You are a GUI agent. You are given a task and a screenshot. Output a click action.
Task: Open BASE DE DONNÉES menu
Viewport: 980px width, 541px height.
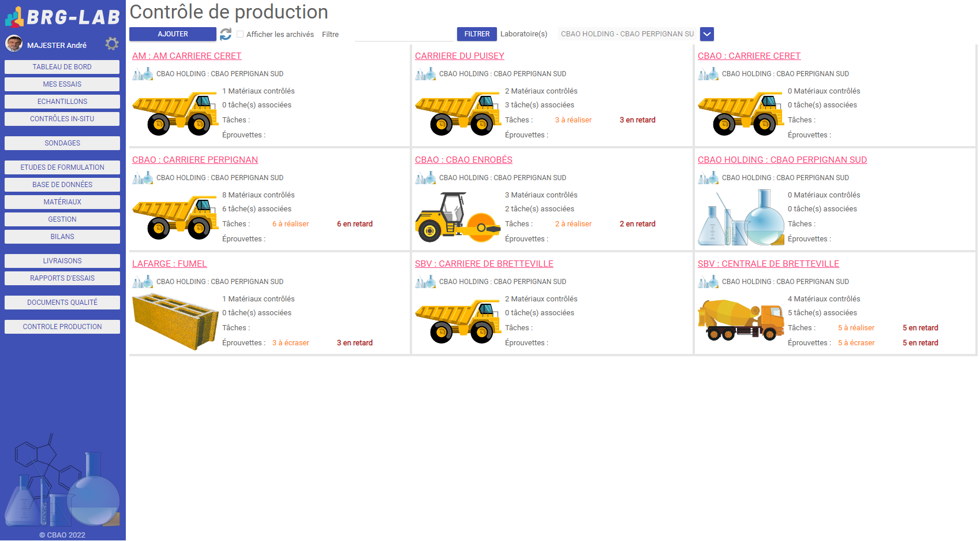coord(62,185)
